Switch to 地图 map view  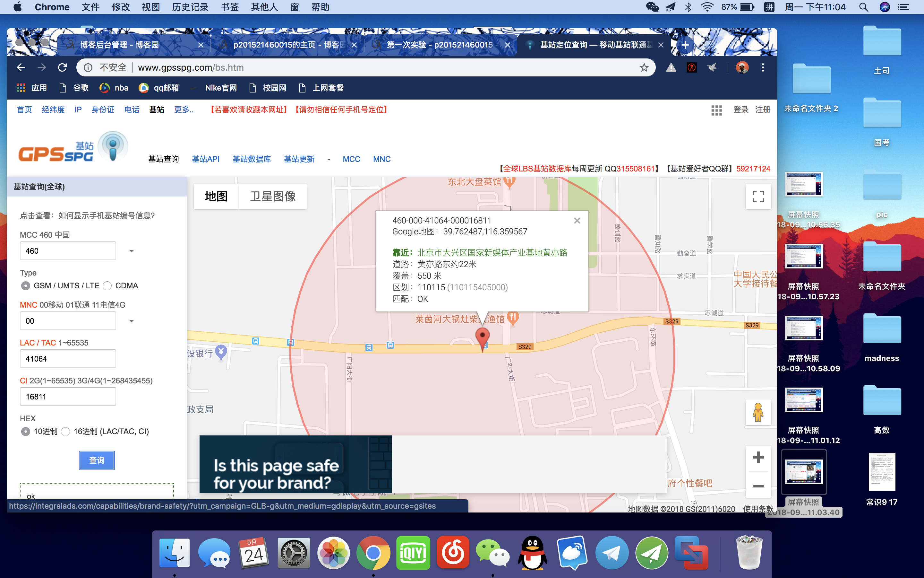tap(216, 197)
